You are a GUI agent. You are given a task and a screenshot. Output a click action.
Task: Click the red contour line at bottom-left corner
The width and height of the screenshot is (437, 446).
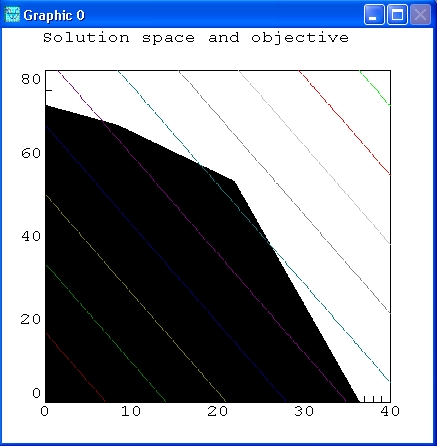pos(75,367)
